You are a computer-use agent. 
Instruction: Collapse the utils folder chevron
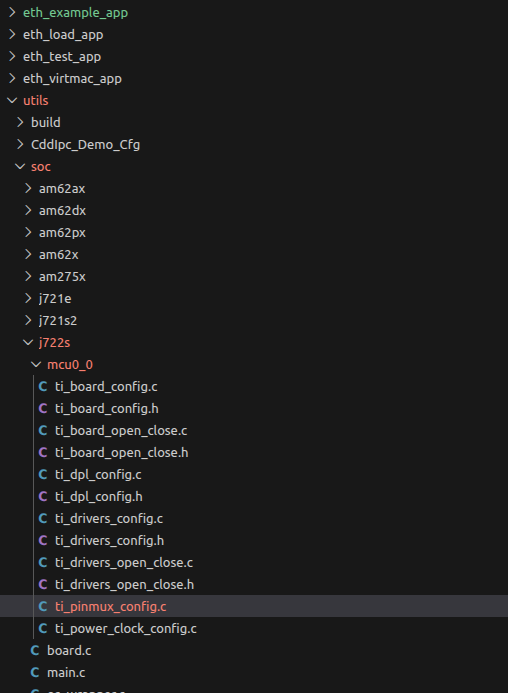[12, 100]
